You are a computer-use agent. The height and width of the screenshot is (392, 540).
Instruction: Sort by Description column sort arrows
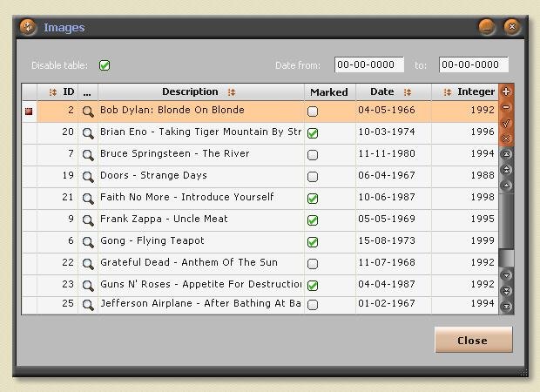pyautogui.click(x=232, y=92)
